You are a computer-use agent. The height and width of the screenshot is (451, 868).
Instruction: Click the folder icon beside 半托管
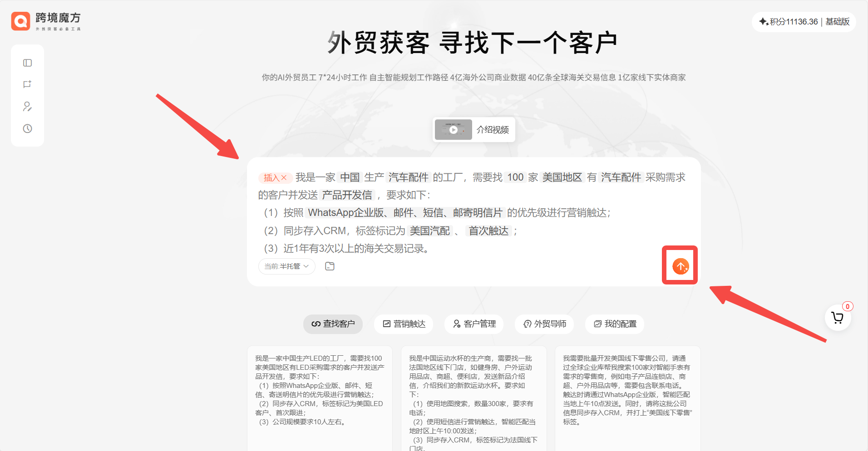(330, 266)
